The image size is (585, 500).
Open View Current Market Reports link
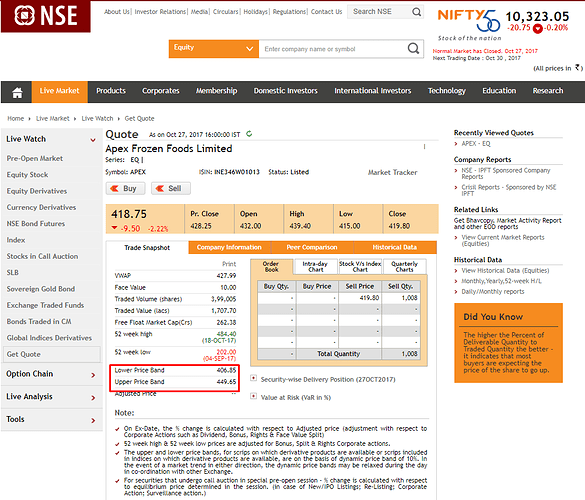[x=503, y=240]
